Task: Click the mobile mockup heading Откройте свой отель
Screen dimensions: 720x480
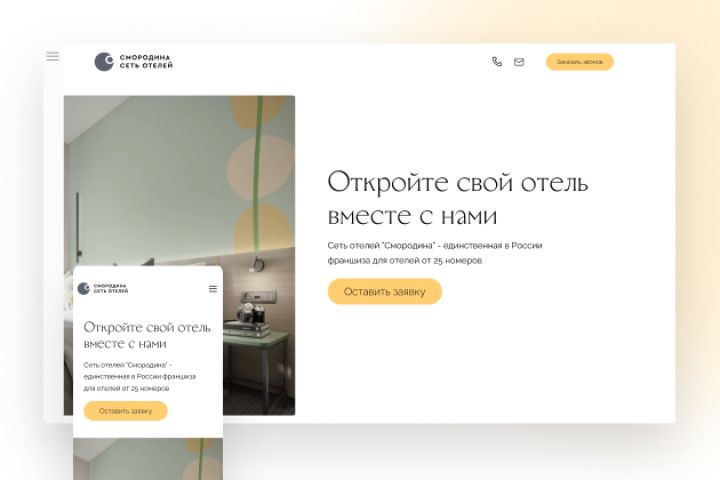Action: click(x=147, y=335)
